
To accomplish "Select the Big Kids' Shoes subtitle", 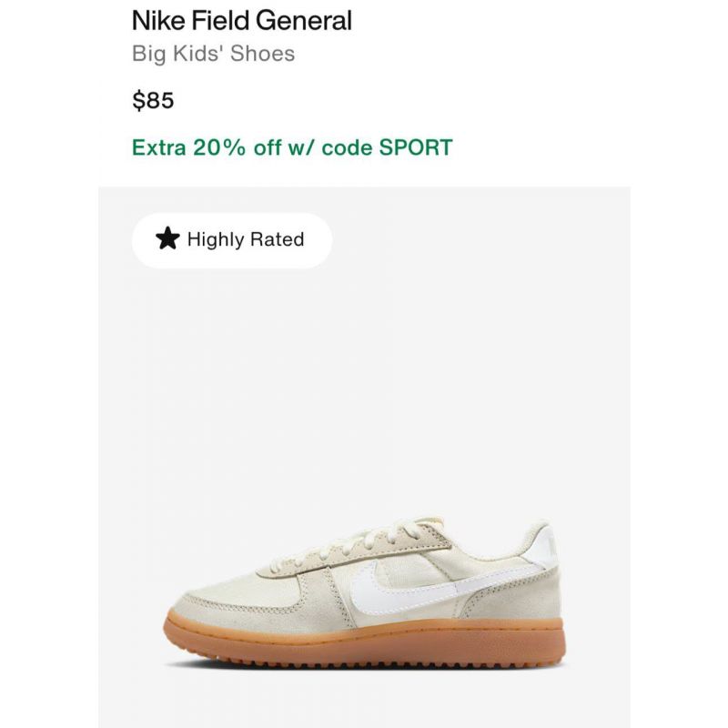I will (x=214, y=54).
